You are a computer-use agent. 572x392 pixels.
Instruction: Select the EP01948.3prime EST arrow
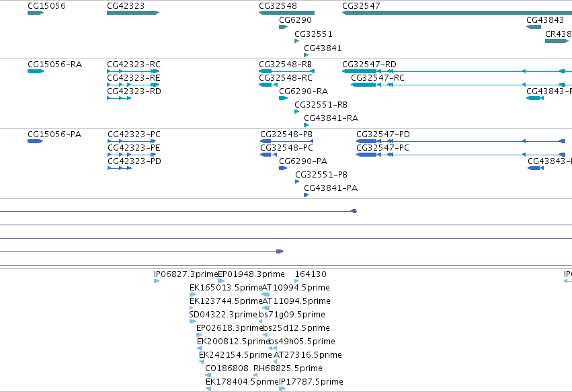coord(221,281)
